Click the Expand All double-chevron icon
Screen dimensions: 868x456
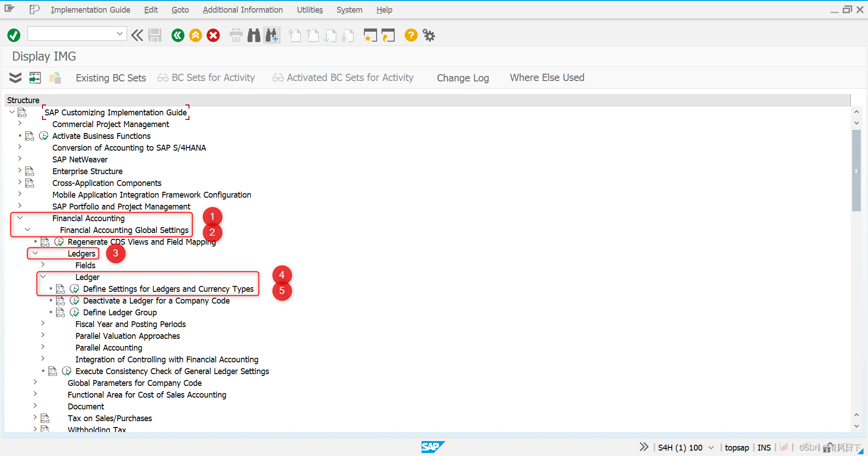(x=15, y=78)
